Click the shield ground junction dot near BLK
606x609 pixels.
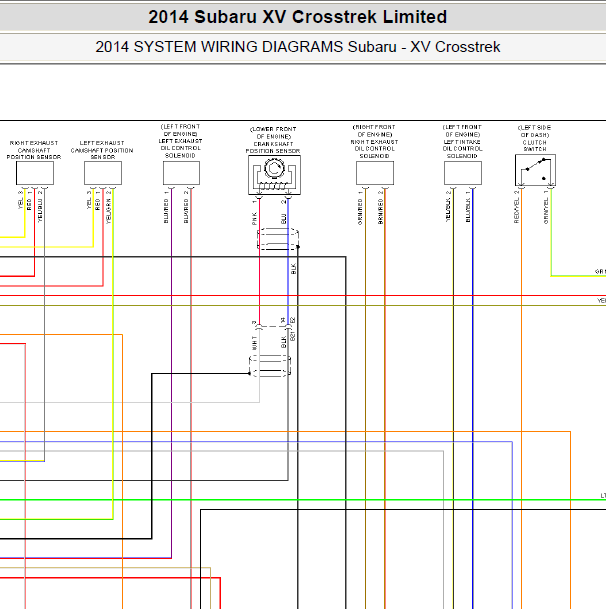point(298,247)
